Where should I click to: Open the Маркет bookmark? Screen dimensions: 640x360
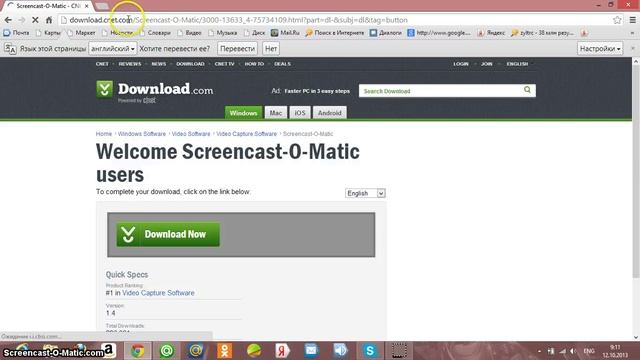point(81,33)
